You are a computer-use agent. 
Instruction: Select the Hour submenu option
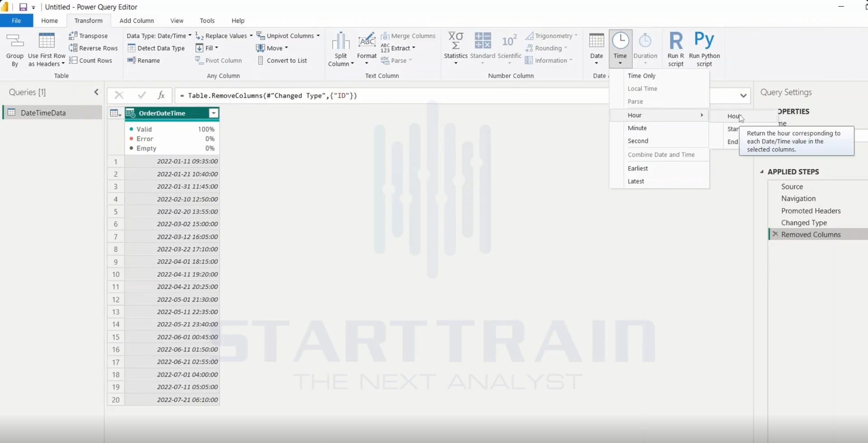[x=744, y=116]
